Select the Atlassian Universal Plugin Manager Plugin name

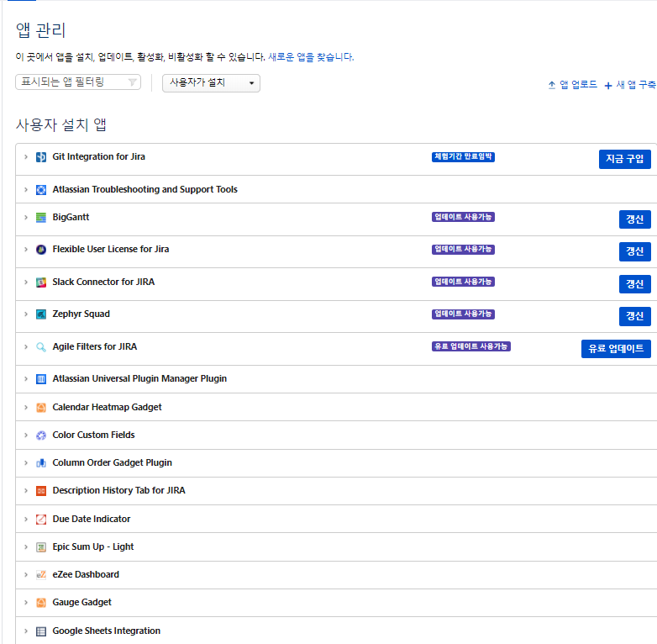[139, 379]
